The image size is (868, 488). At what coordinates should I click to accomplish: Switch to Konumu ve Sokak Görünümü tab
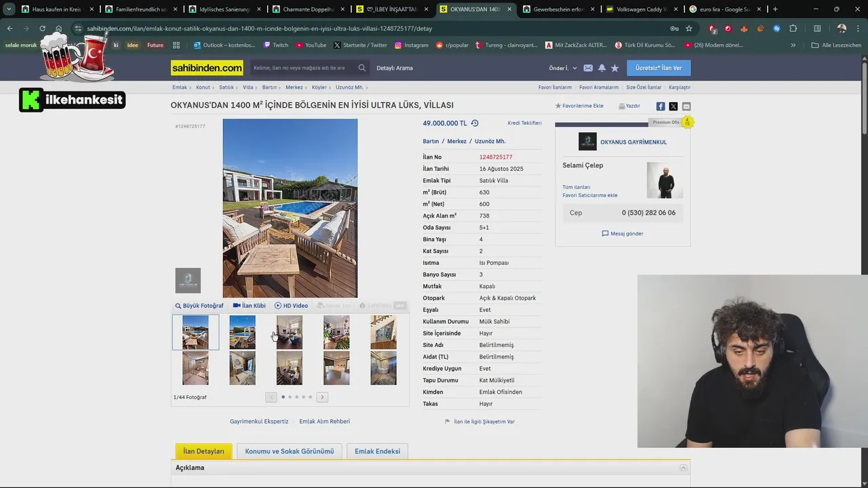coord(290,451)
